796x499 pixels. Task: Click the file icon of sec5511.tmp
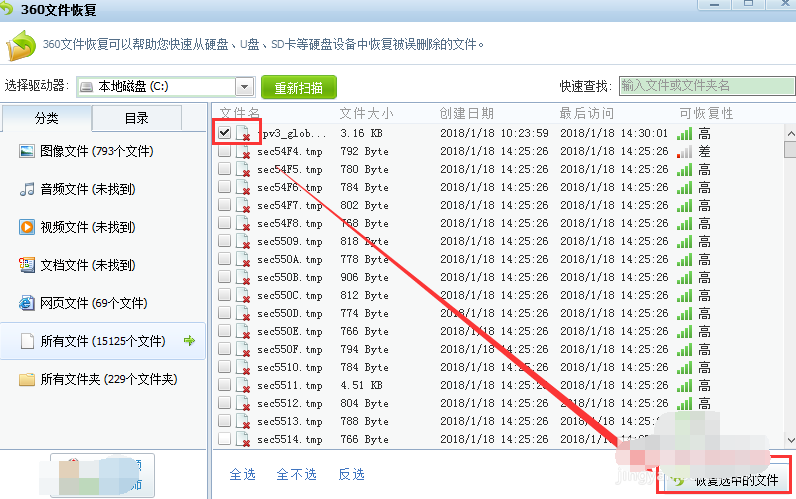point(244,385)
